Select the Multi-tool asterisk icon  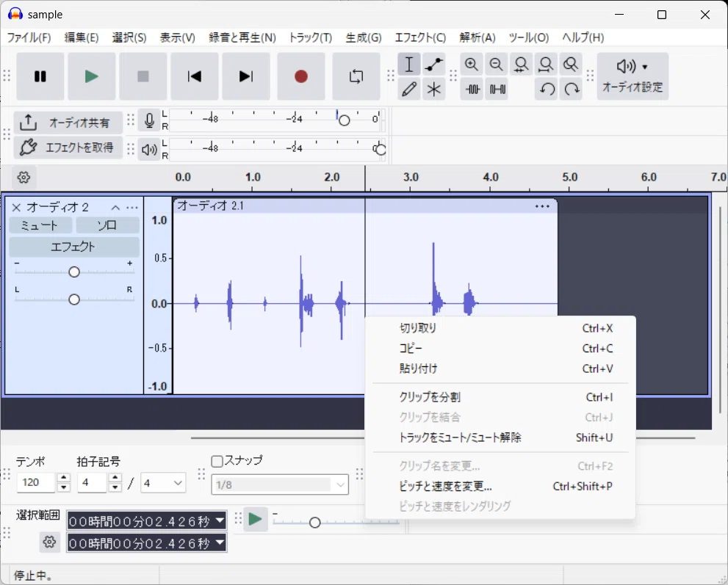pyautogui.click(x=433, y=89)
